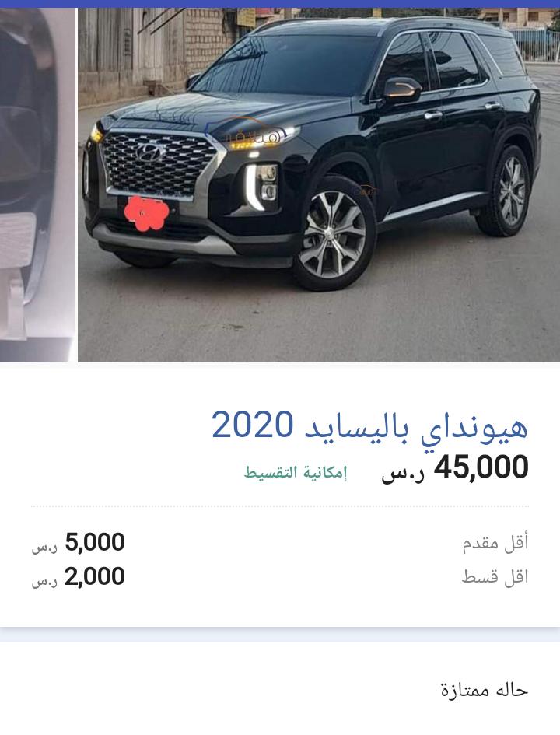Tap the Hyundai logo on the grille
Image resolution: width=560 pixels, height=735 pixels.
point(150,152)
